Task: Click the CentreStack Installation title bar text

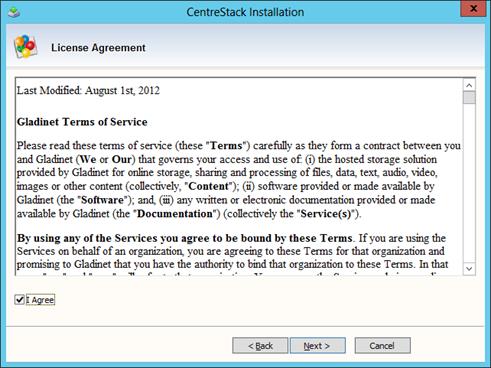Action: click(x=245, y=12)
